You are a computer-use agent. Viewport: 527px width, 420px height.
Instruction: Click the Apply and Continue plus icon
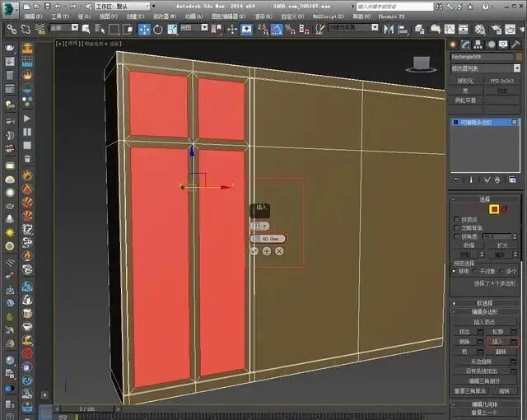(267, 251)
